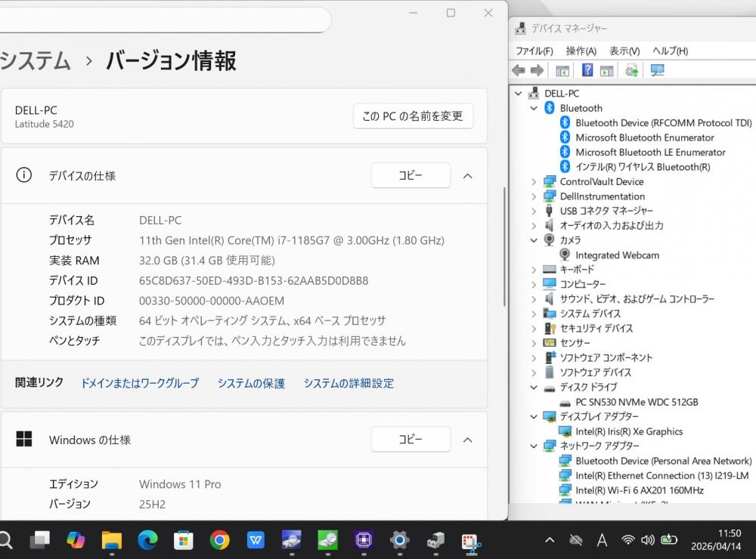Expand the センサー category node

(534, 343)
